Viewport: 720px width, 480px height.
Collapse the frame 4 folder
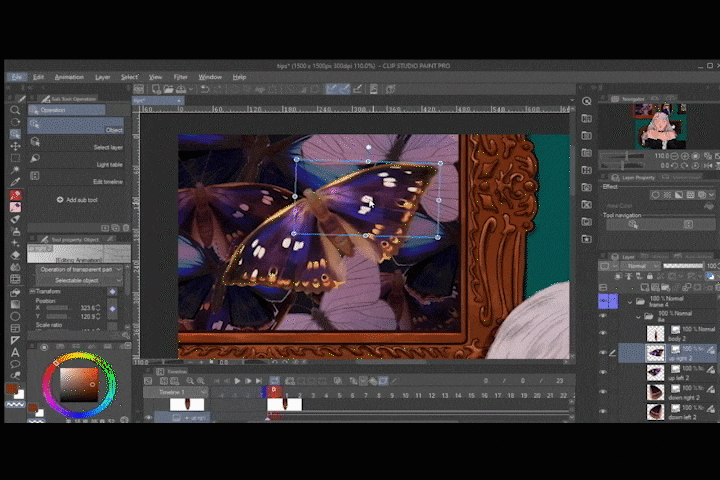[630, 302]
